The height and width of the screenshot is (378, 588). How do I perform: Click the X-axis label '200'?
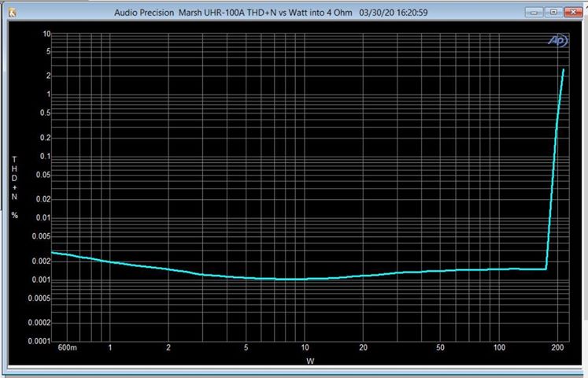point(557,347)
